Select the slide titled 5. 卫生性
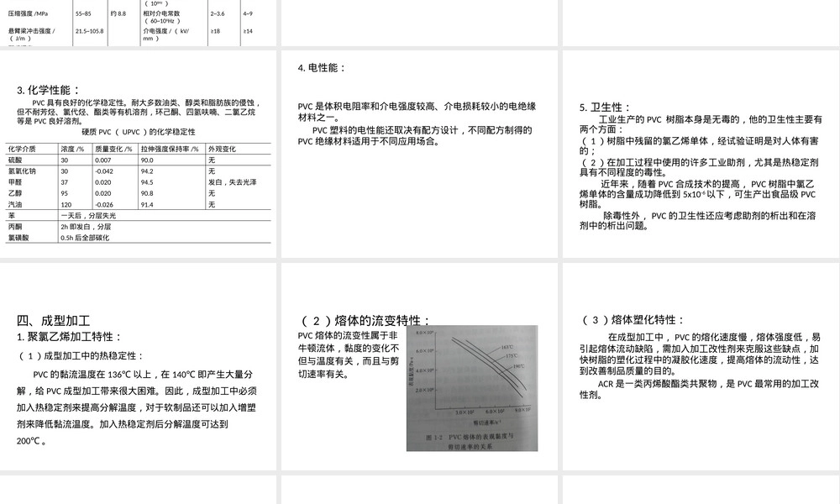This screenshot has width=840, height=504. tap(701, 155)
